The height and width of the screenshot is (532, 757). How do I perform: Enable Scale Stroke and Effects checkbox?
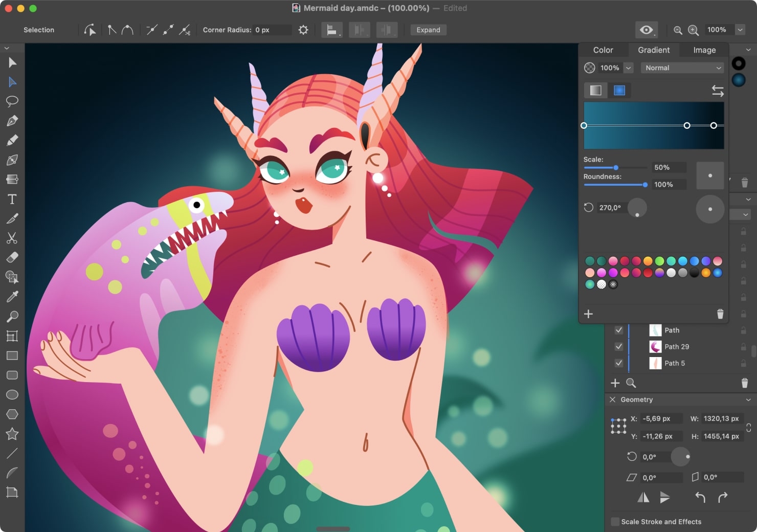pos(615,522)
